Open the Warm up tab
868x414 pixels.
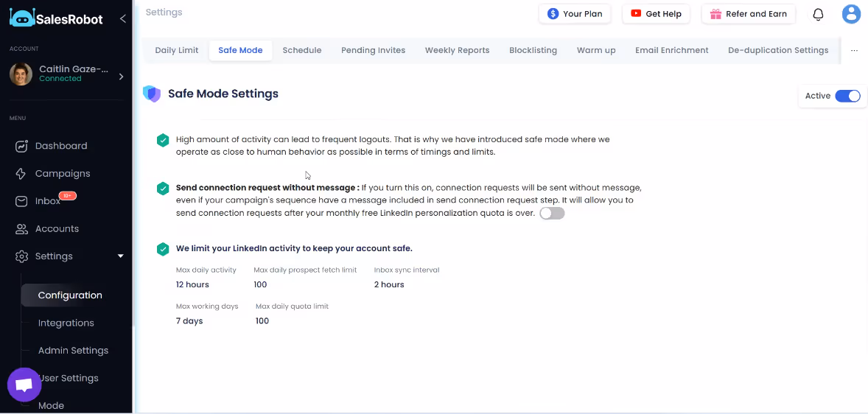coord(596,50)
